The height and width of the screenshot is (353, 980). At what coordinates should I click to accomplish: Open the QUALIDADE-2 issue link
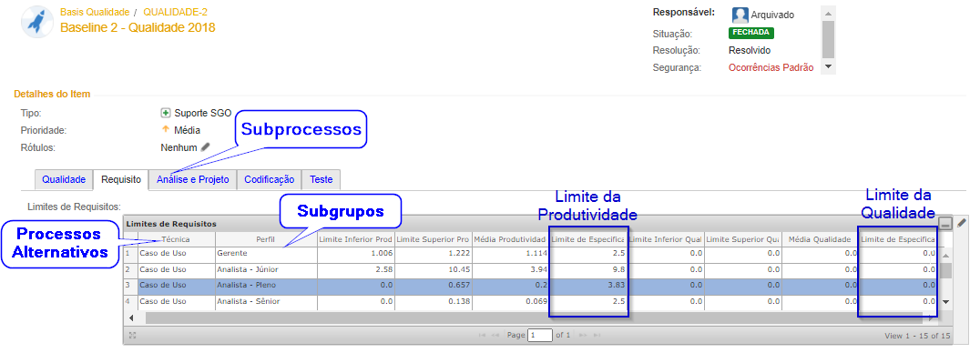pos(176,12)
